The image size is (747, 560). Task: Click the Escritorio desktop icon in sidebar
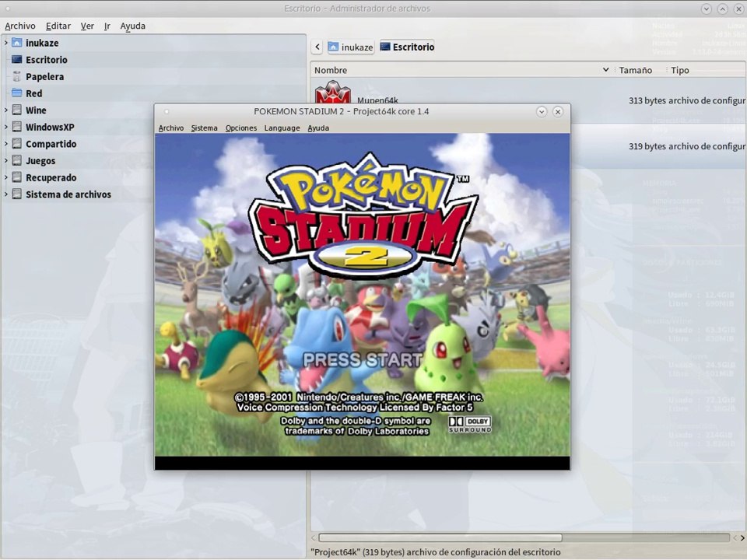(17, 60)
